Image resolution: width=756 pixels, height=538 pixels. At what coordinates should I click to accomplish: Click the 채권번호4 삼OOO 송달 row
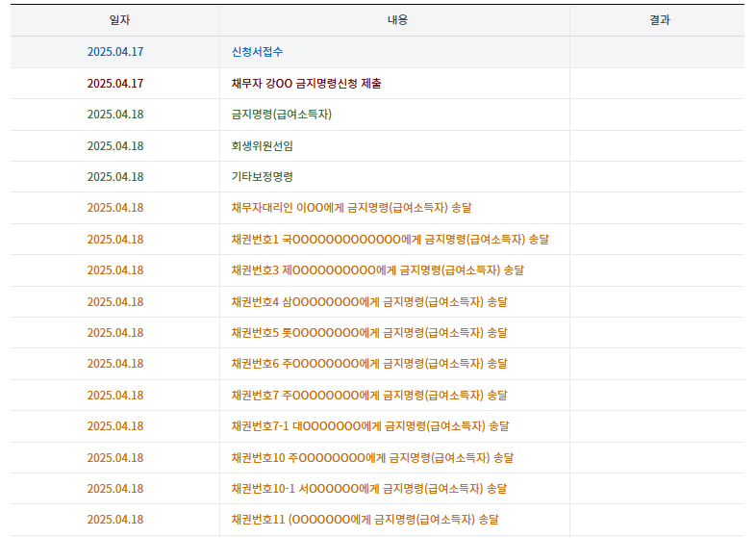pyautogui.click(x=377, y=301)
